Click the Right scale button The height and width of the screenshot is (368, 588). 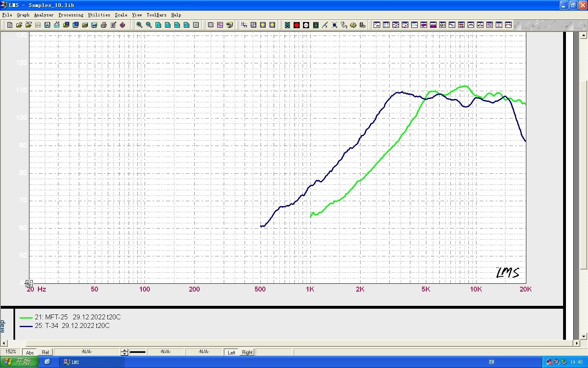point(247,352)
